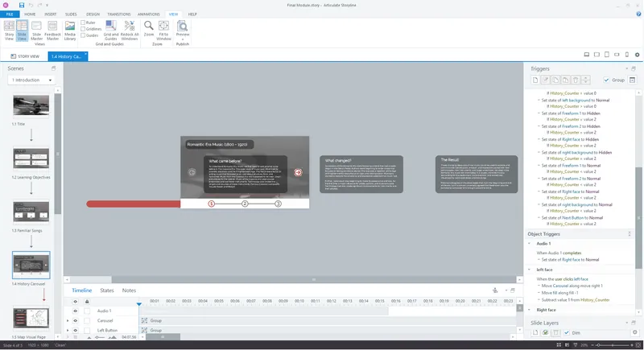Select the tablet portrait preview icon
644x350 pixels.
pyautogui.click(x=607, y=55)
